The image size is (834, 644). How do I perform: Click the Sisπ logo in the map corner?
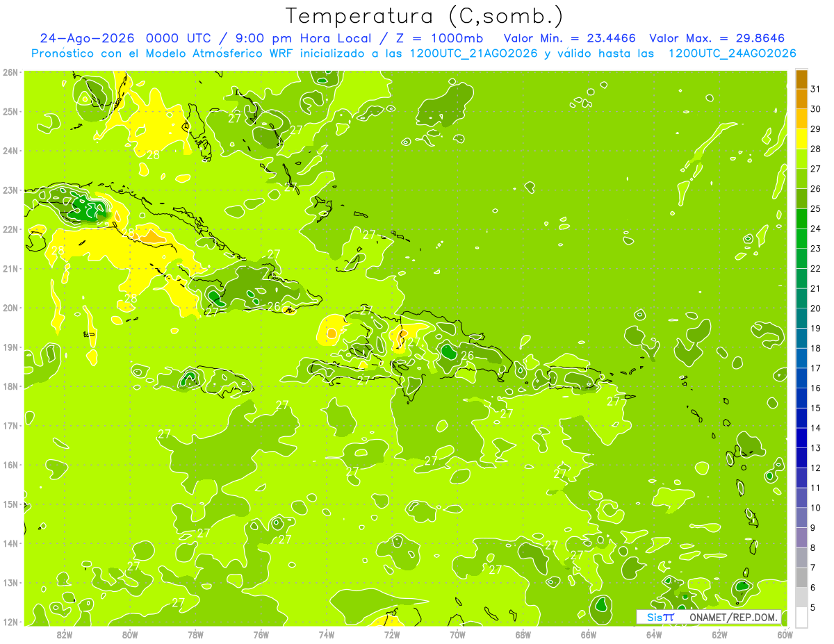pos(660,617)
